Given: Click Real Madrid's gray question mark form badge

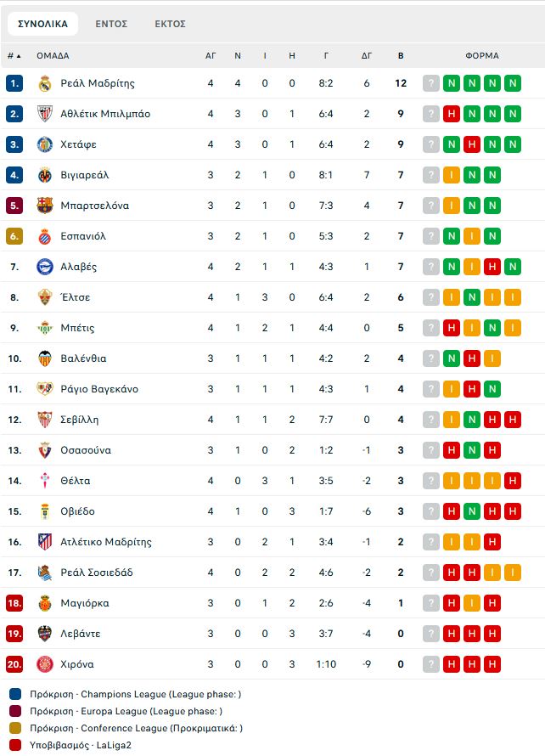Looking at the screenshot, I should point(431,83).
